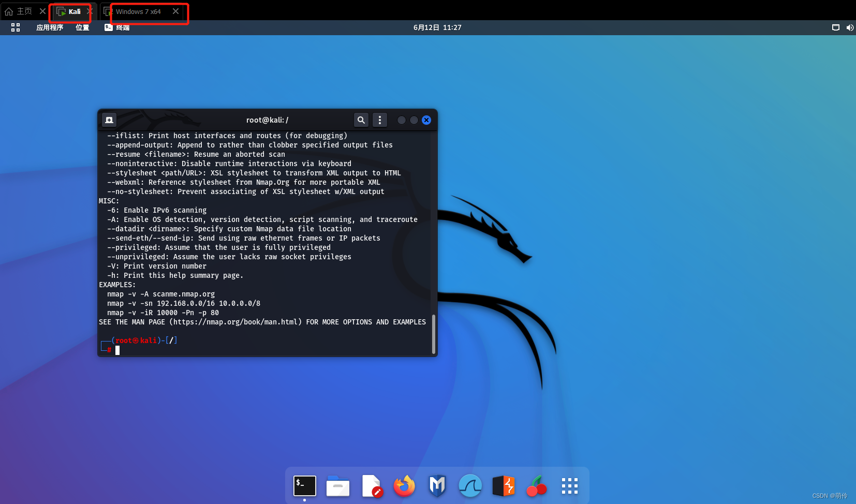Open the terminal three-dot menu
856x504 pixels.
click(380, 120)
